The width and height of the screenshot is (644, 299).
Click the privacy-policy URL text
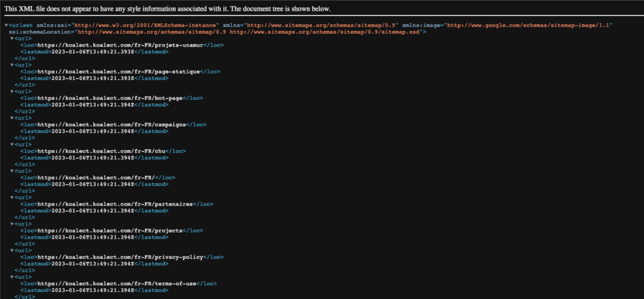click(121, 256)
